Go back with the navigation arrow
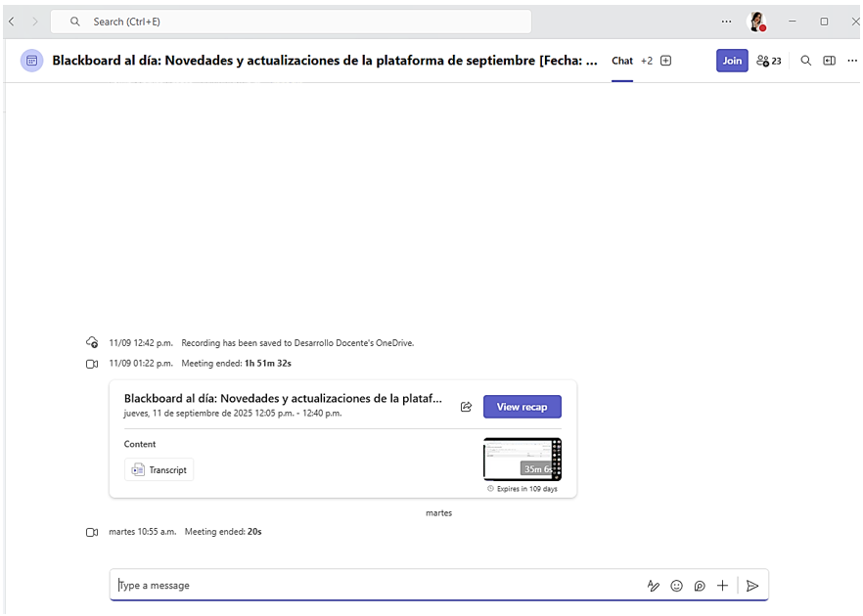 [12, 22]
